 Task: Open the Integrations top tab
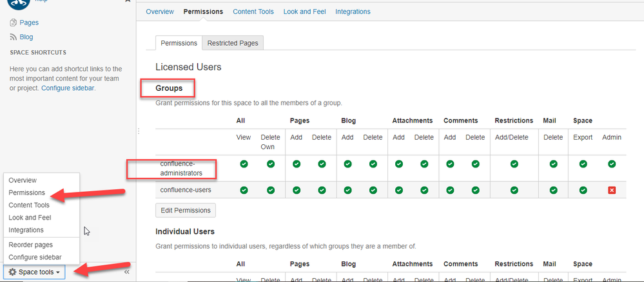[353, 12]
